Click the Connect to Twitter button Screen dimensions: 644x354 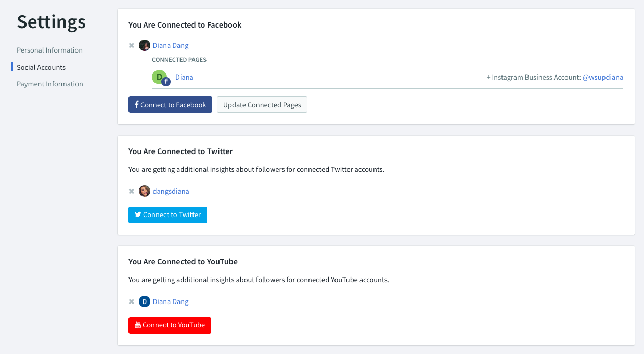coord(168,215)
